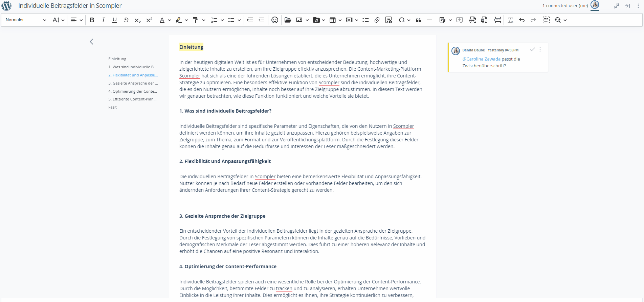Resolve Benita Daube's comment with checkmark
This screenshot has height=302, width=644.
click(x=532, y=49)
